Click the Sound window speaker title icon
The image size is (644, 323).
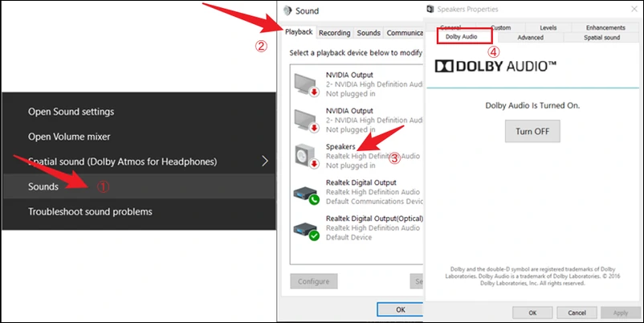tap(287, 10)
